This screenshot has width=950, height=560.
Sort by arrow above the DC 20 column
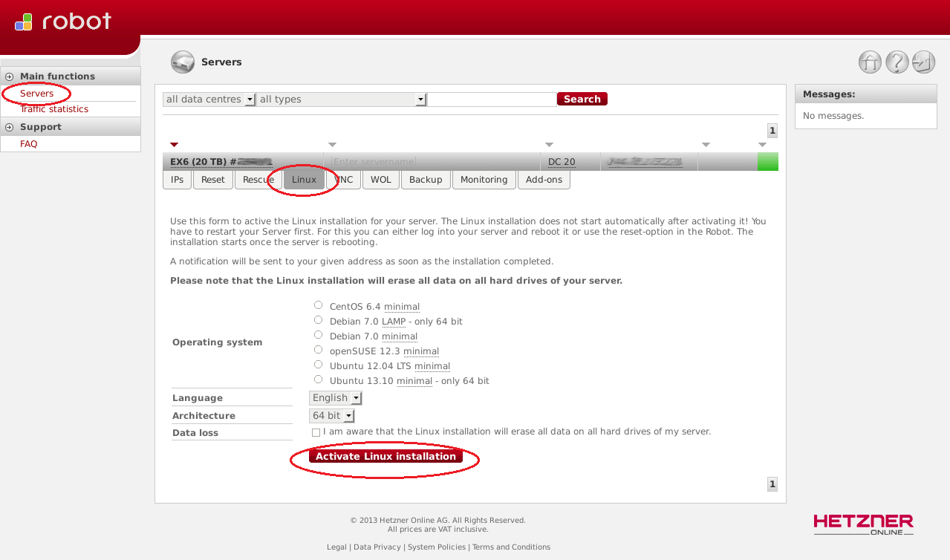(550, 144)
